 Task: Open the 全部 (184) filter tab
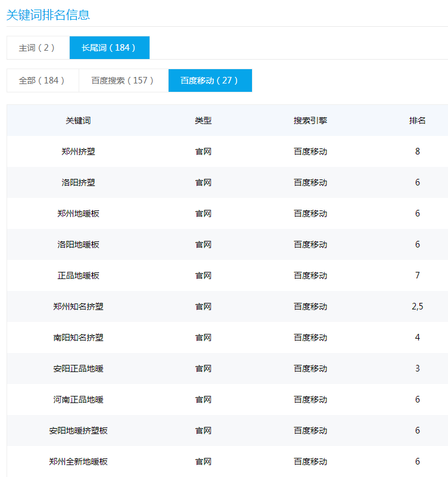[43, 80]
